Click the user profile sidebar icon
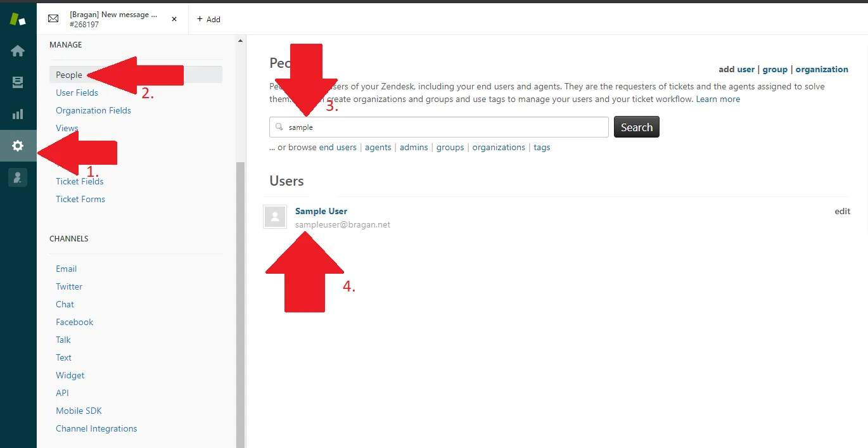Image resolution: width=868 pixels, height=448 pixels. click(18, 177)
